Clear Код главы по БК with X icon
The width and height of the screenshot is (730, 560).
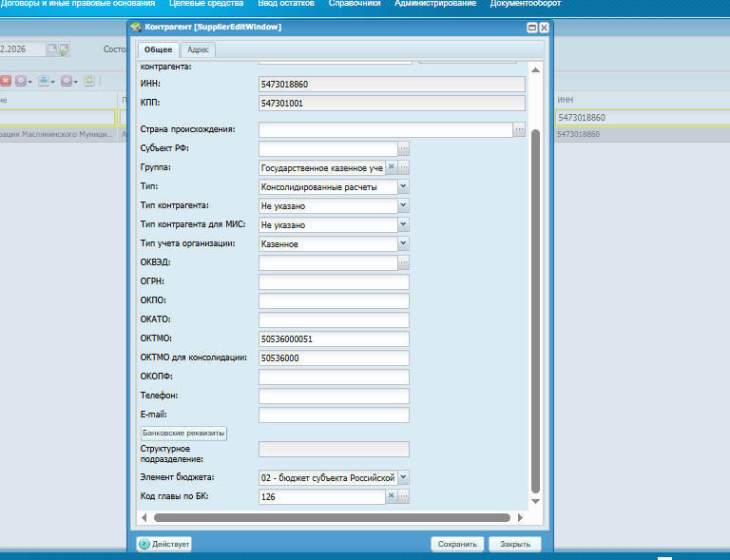click(x=392, y=495)
